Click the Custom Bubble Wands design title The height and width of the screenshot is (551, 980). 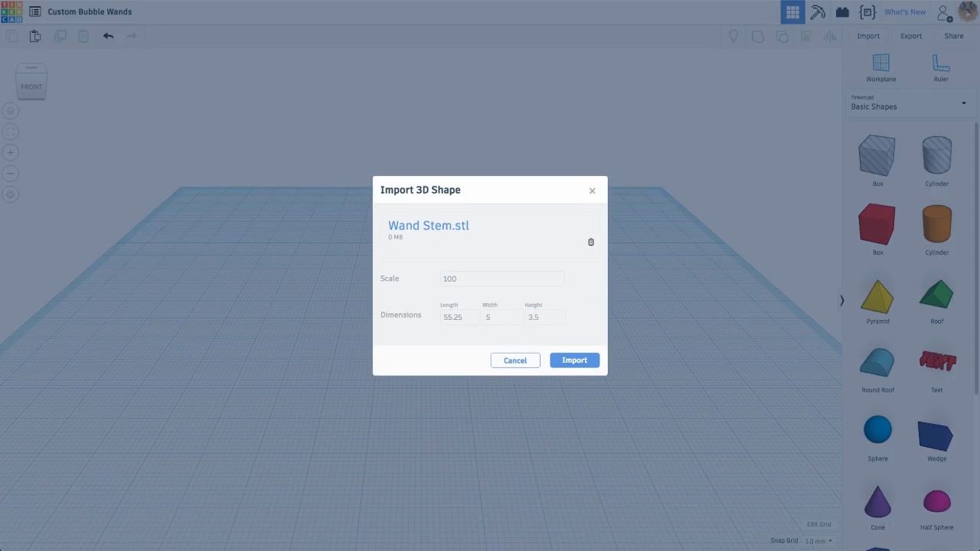point(90,11)
